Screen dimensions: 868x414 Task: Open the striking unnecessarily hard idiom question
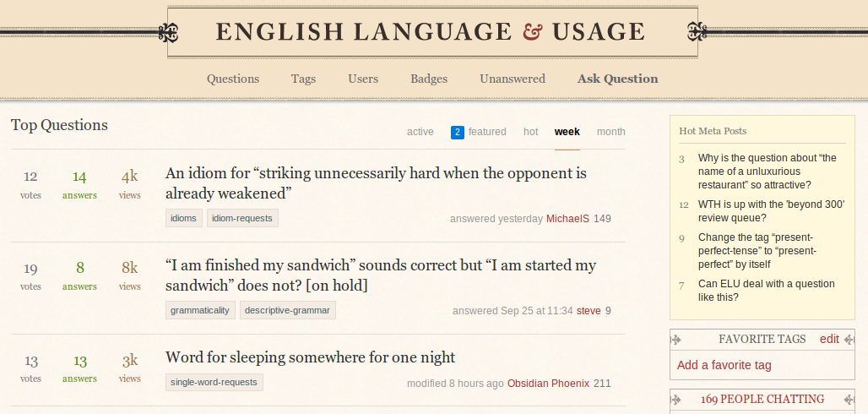click(x=376, y=183)
